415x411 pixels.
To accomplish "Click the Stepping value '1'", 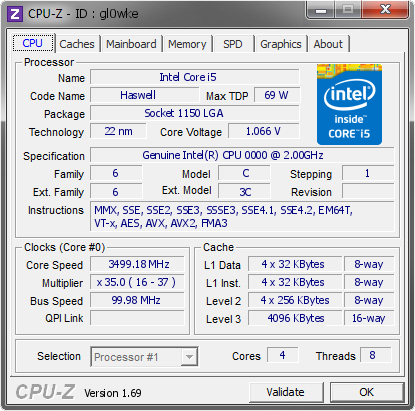I will (368, 173).
